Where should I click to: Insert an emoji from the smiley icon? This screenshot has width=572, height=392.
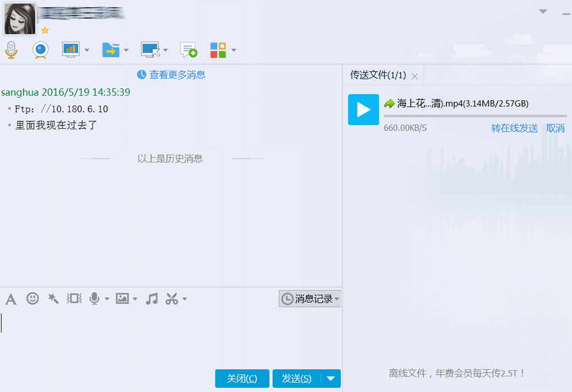32,298
